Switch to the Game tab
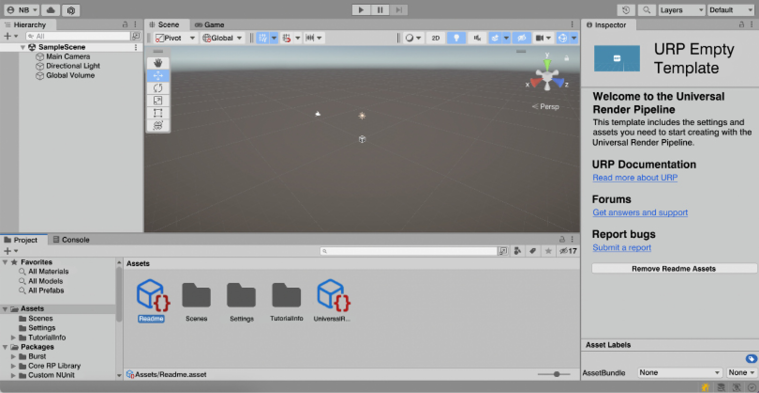 209,25
